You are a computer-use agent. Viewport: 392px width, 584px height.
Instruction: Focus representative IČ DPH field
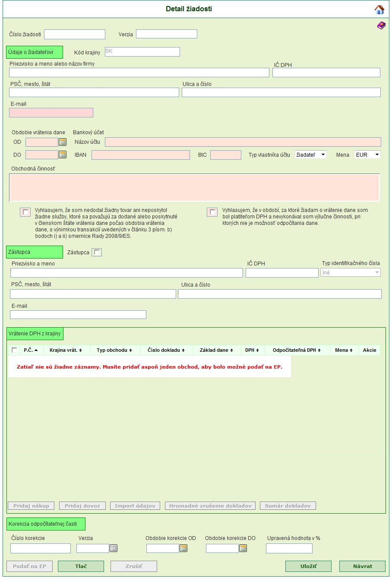pyautogui.click(x=282, y=273)
